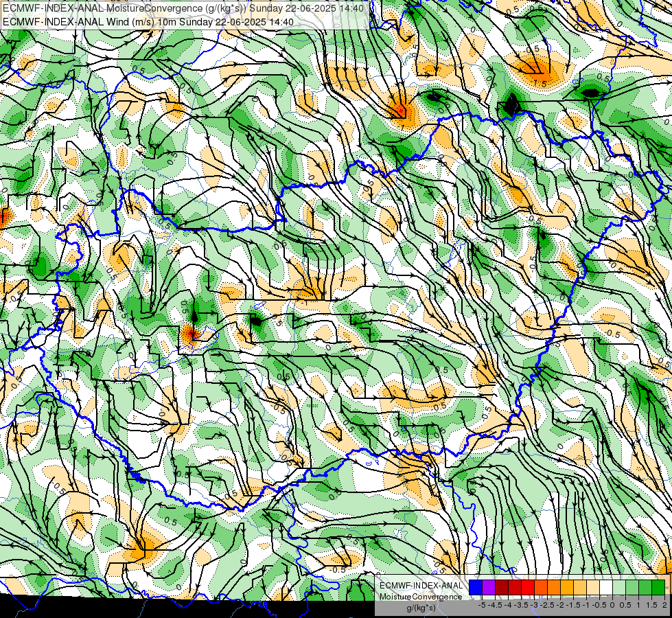Click the '-2.5' legend tick label
This screenshot has height=618, width=672.
[x=547, y=605]
